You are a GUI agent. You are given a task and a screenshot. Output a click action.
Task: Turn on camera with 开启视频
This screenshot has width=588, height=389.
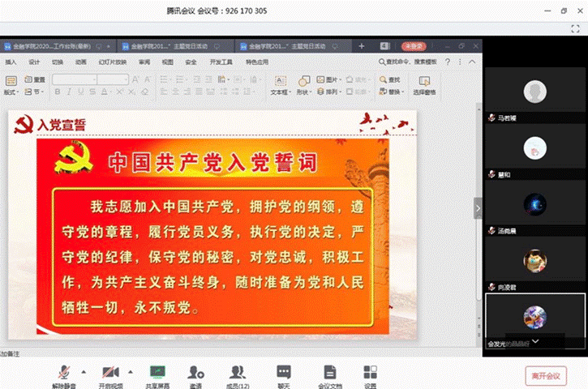pos(108,372)
